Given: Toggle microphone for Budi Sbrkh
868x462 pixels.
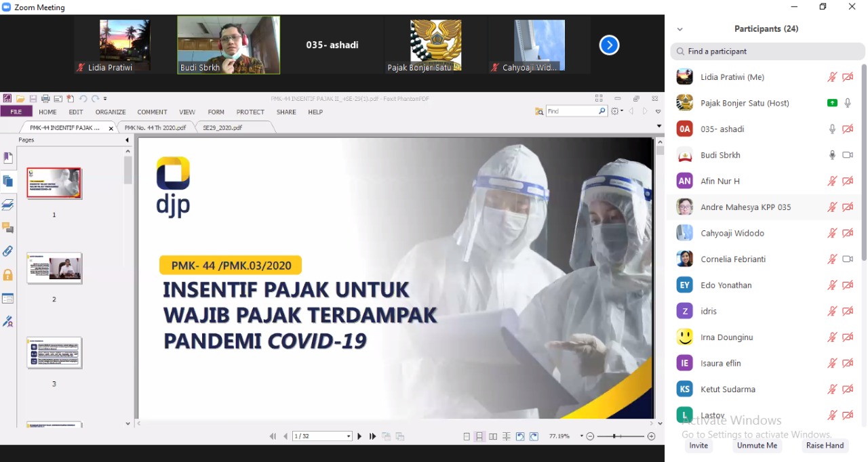Looking at the screenshot, I should click(x=832, y=155).
